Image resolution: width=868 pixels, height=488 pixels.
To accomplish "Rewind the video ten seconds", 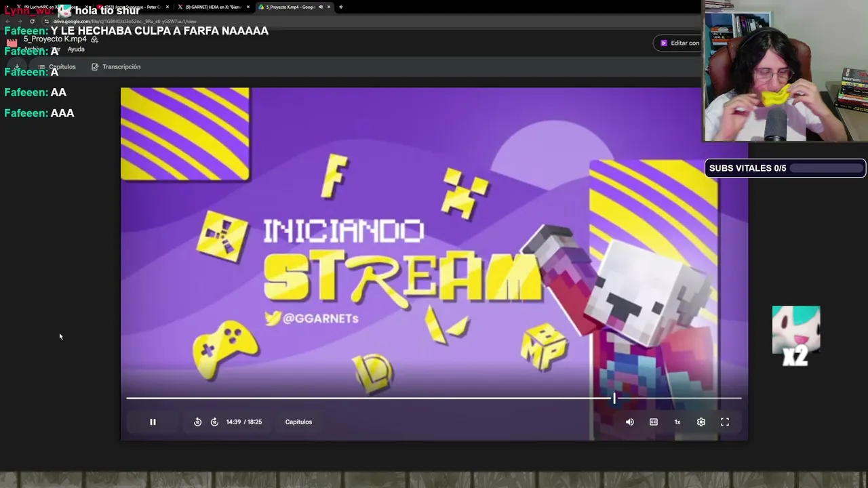I will click(197, 422).
